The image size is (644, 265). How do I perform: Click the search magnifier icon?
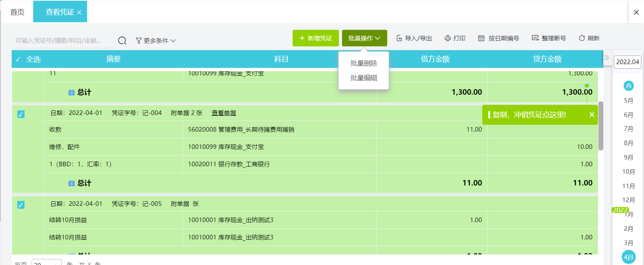[x=122, y=41]
